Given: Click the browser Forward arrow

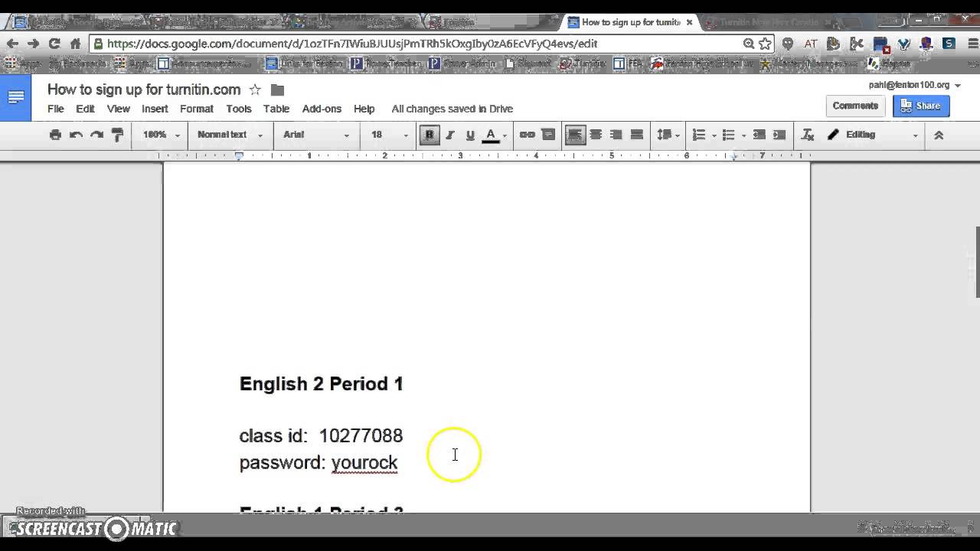Looking at the screenshot, I should click(33, 44).
